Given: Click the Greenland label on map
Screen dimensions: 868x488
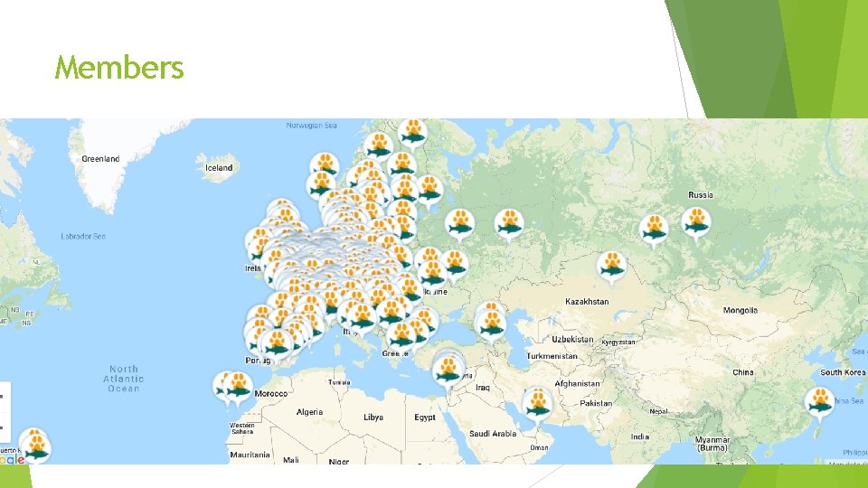Looking at the screenshot, I should pos(100,159).
